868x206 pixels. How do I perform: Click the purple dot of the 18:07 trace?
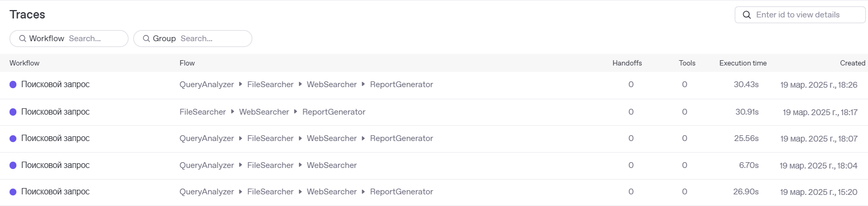pyautogui.click(x=13, y=138)
